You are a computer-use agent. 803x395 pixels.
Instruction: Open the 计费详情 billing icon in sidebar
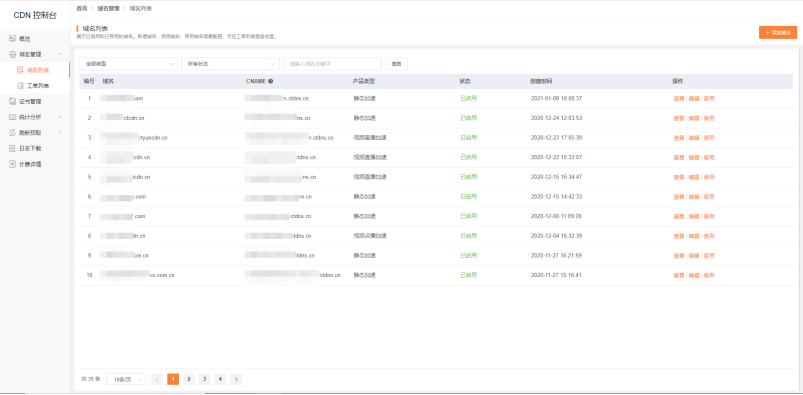pos(12,164)
